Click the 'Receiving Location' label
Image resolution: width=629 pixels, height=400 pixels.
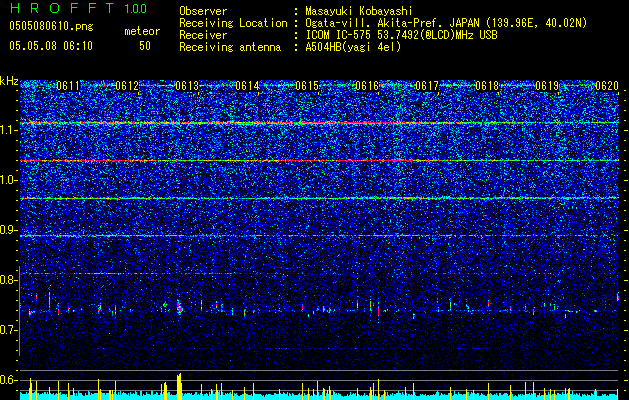pyautogui.click(x=233, y=23)
